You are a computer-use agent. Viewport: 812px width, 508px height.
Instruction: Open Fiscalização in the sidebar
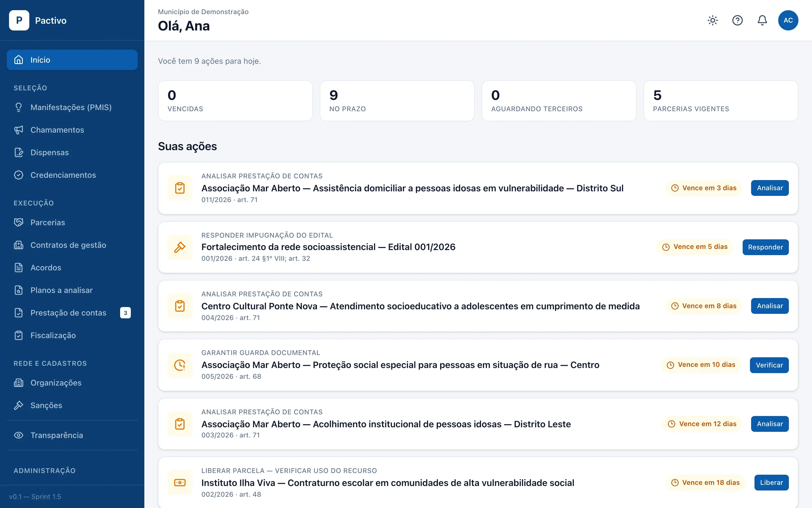(x=72, y=335)
